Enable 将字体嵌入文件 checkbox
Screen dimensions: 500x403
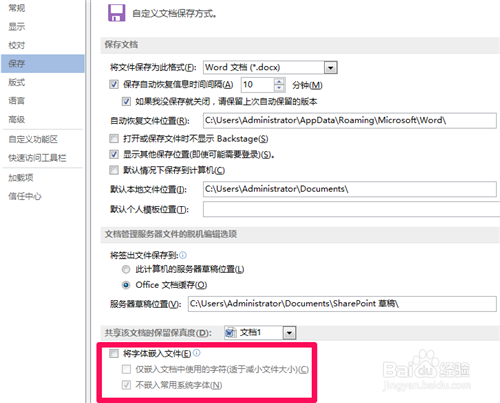(114, 353)
